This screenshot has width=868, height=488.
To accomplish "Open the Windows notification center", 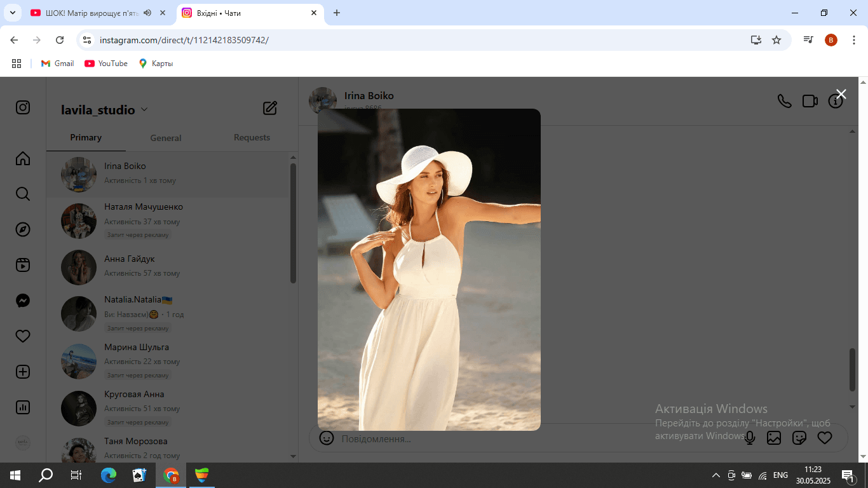I will (848, 475).
